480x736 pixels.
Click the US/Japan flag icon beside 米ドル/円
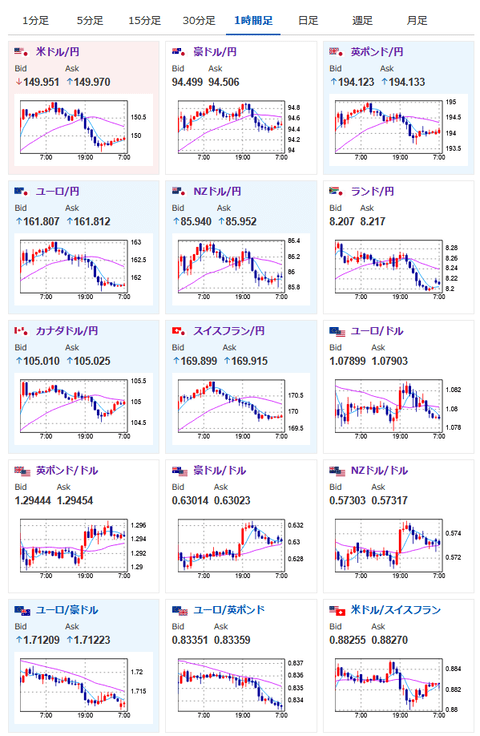click(22, 52)
